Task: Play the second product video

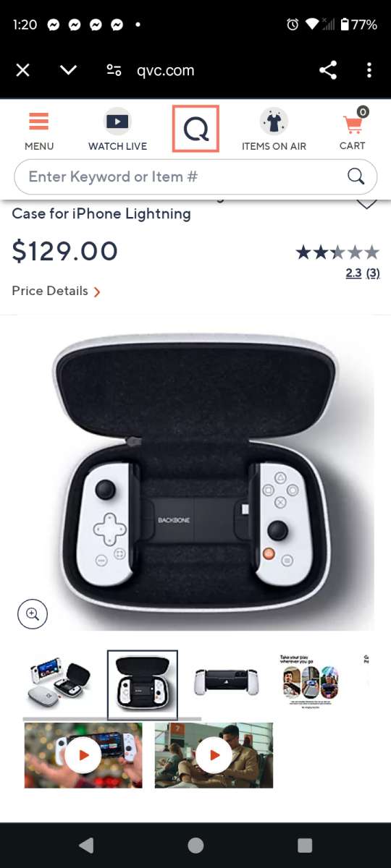Action: coord(214,755)
